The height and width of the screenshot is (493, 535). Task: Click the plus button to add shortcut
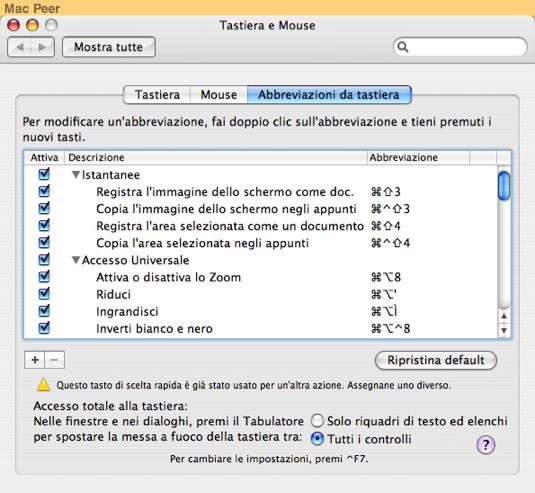[x=34, y=360]
